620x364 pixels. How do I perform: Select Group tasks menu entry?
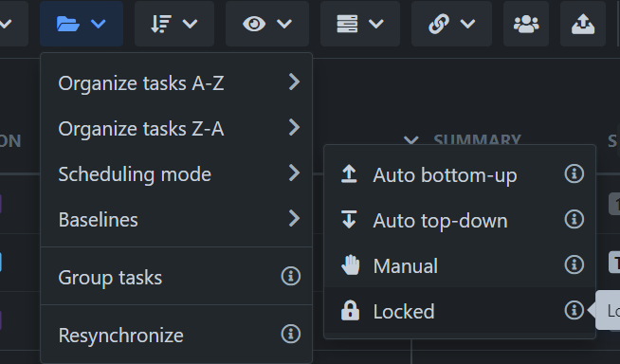click(176, 277)
